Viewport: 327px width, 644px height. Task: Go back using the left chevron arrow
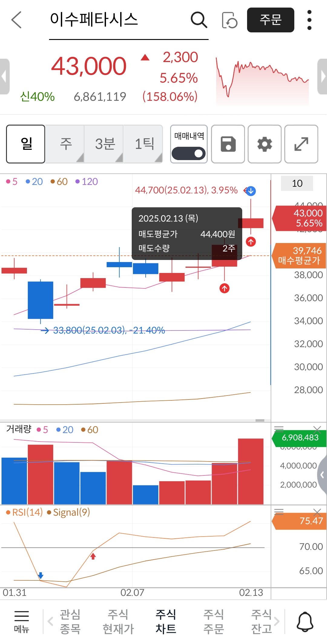(16, 20)
